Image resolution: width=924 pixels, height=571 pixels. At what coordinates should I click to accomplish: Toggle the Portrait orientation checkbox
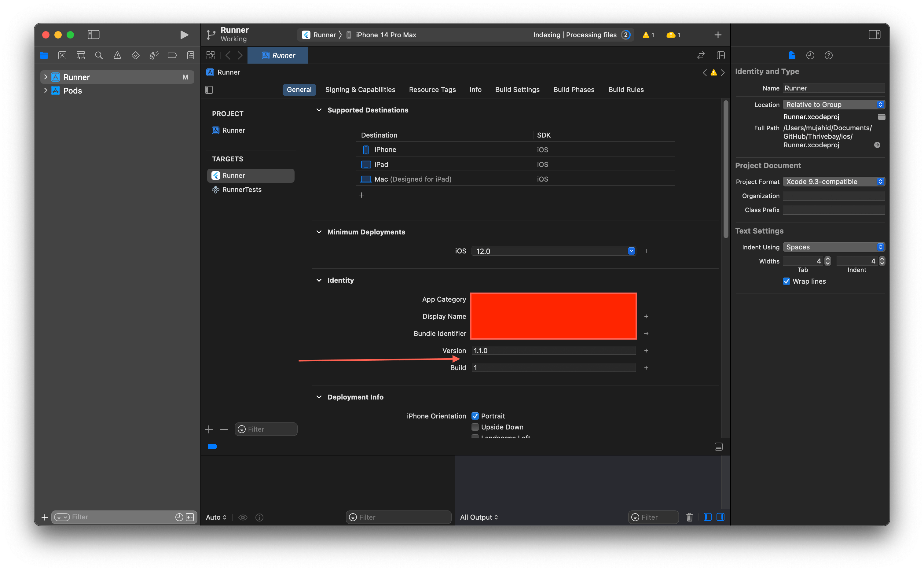point(475,416)
